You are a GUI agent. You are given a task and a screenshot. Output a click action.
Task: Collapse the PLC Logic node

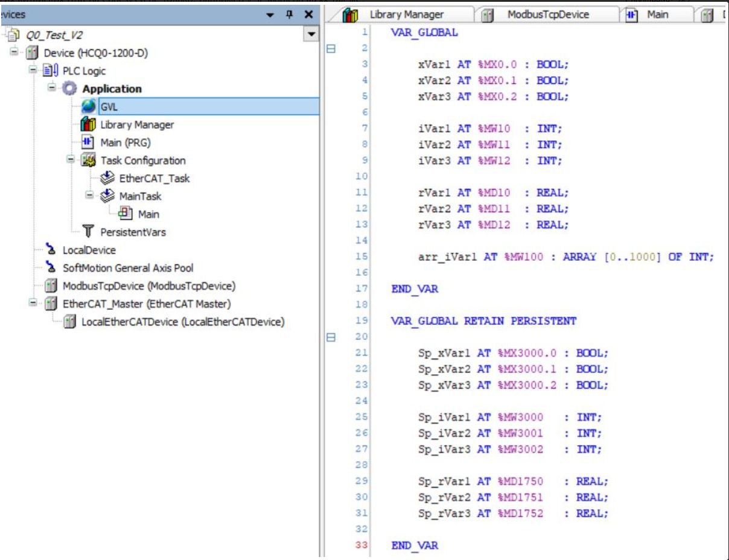pyautogui.click(x=34, y=71)
